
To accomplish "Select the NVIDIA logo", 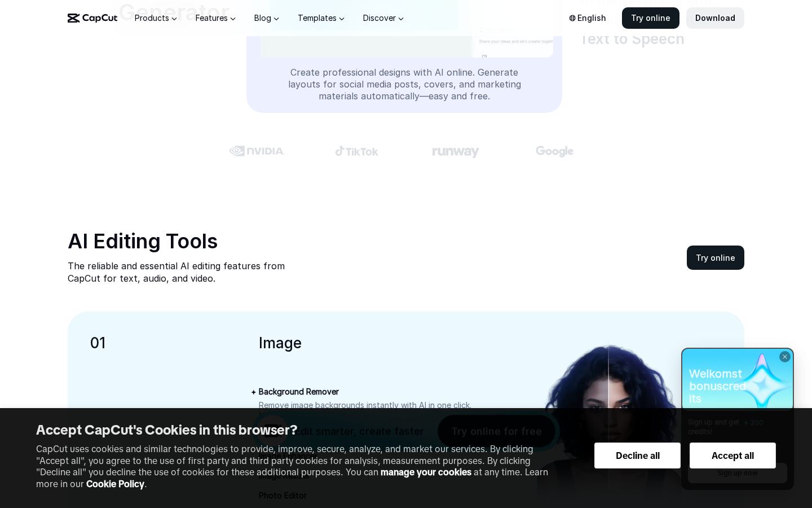I will (x=257, y=151).
